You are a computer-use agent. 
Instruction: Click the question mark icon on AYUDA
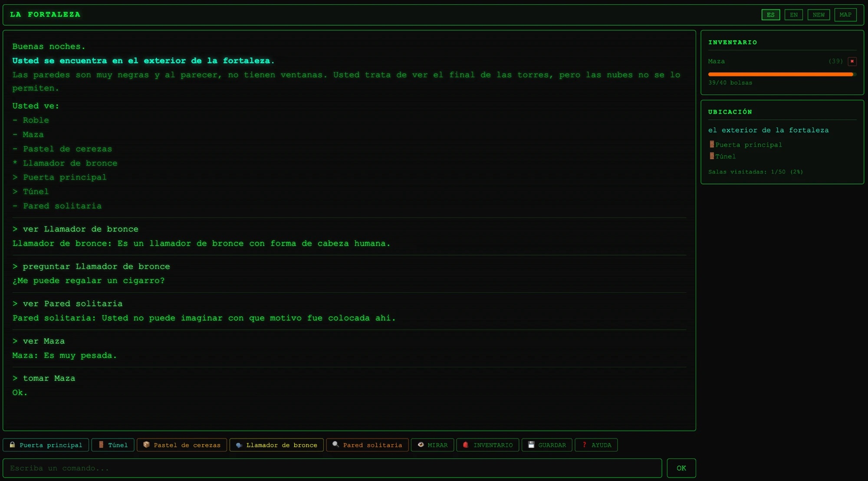tap(584, 445)
